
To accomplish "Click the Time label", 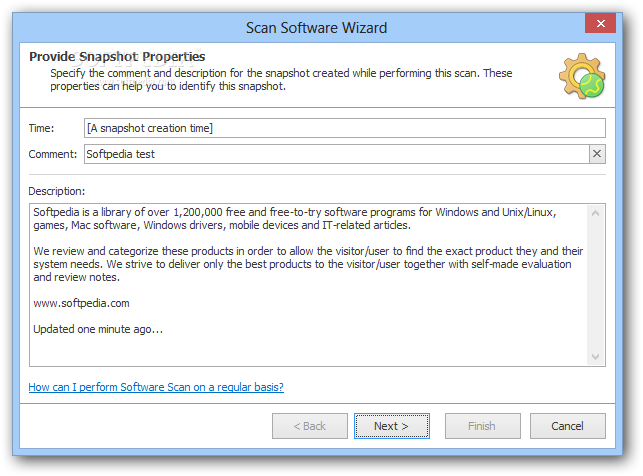I will (x=41, y=128).
